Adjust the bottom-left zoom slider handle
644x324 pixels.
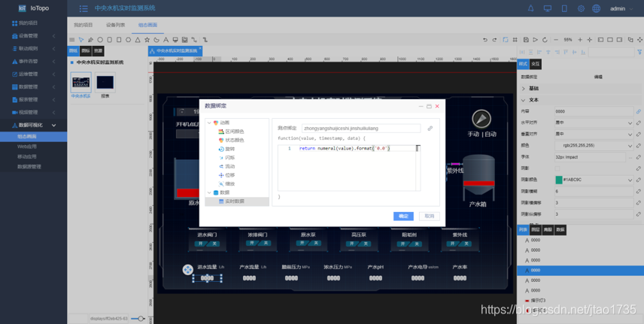[x=141, y=318]
